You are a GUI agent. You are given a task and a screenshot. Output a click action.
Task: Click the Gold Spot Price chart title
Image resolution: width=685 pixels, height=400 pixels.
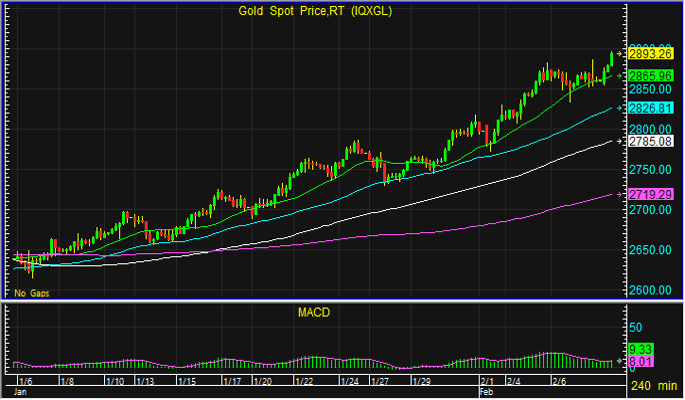tap(315, 11)
